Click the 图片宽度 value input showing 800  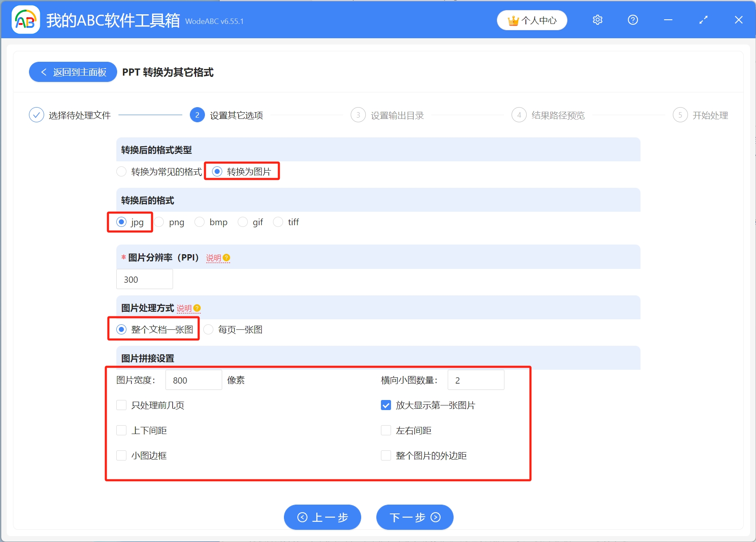click(193, 379)
